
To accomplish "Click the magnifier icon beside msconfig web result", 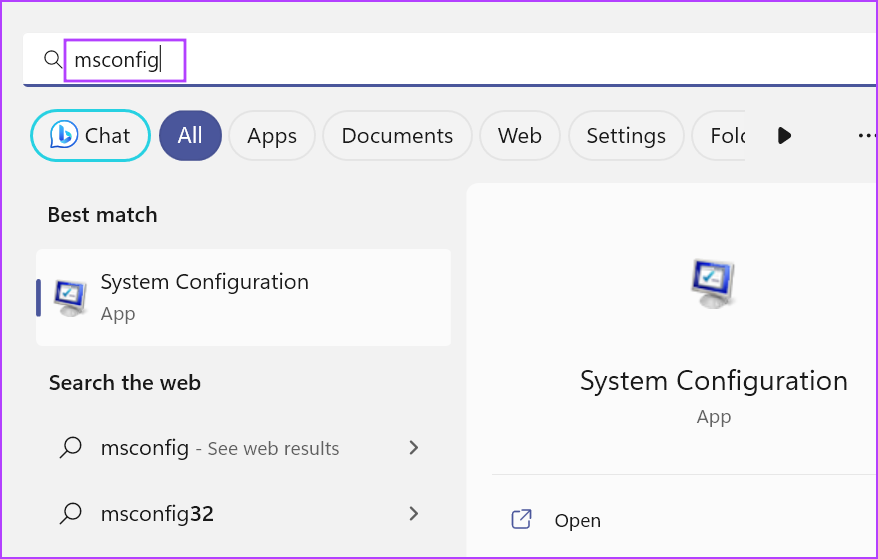I will pyautogui.click(x=71, y=448).
